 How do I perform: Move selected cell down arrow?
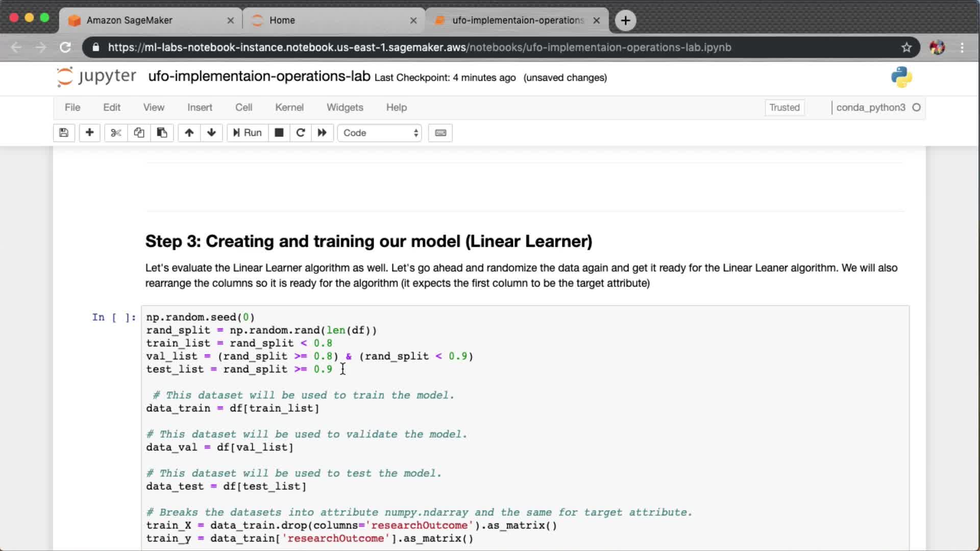pos(211,133)
